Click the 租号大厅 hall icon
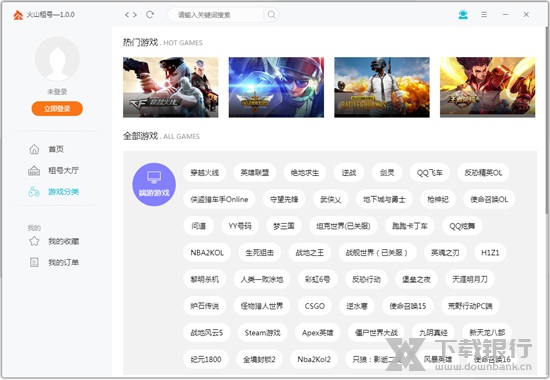The image size is (550, 380). [34, 171]
